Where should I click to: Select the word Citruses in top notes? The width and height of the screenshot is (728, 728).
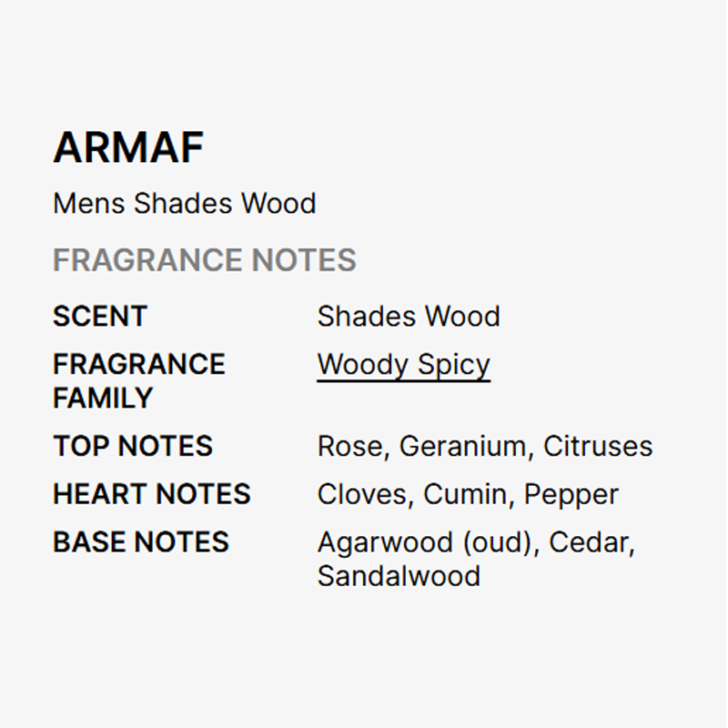[598, 446]
